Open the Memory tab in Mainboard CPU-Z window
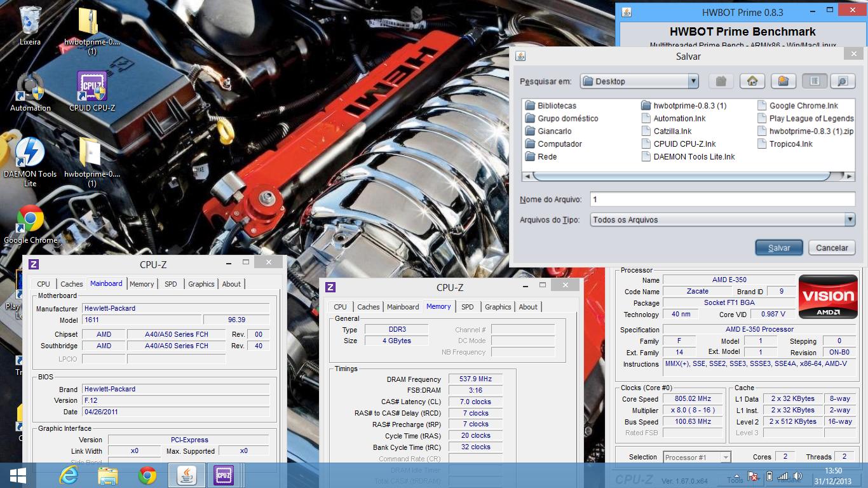 point(142,284)
